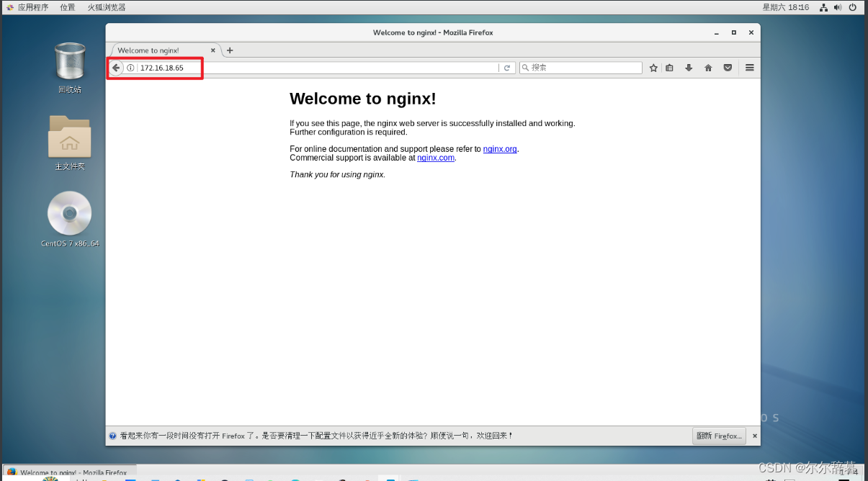Close the Firefox window
868x481 pixels.
751,32
